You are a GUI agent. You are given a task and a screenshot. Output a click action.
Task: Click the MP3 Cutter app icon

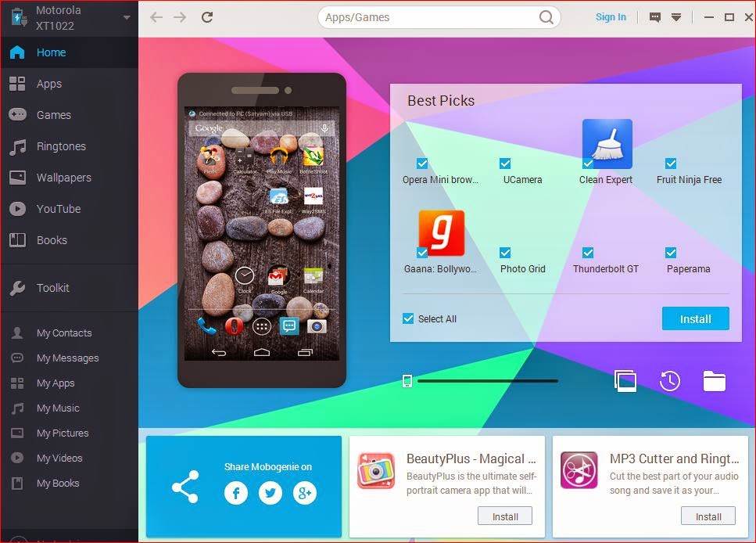579,470
